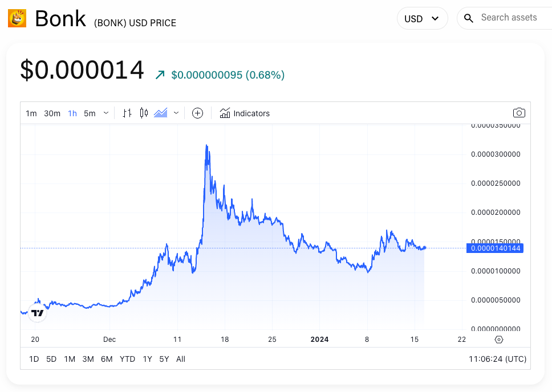Select the 5m interval

[x=90, y=113]
